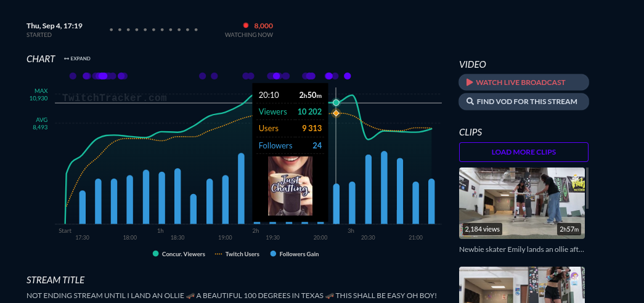Select the orange diamond users marker
This screenshot has height=303, width=644.
point(336,113)
